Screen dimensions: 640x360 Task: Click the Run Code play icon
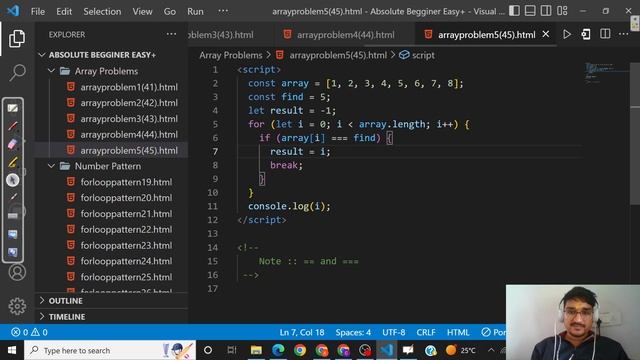[567, 35]
